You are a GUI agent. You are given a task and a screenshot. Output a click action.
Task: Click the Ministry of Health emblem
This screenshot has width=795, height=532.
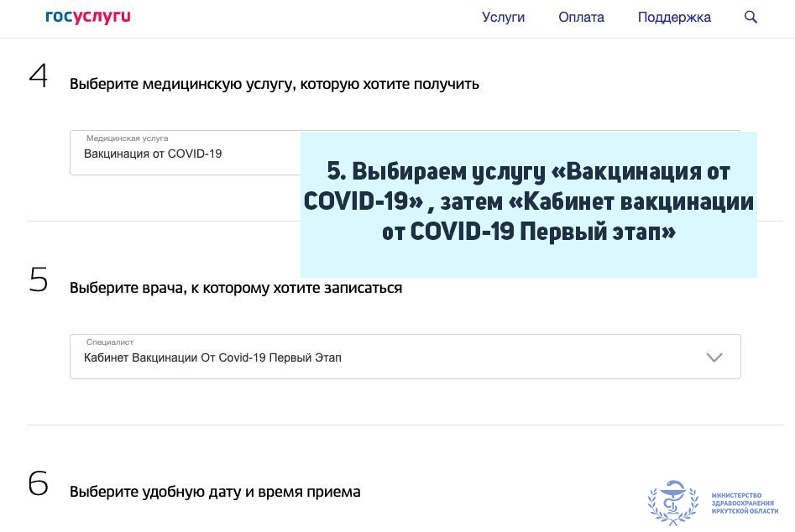pos(672,502)
